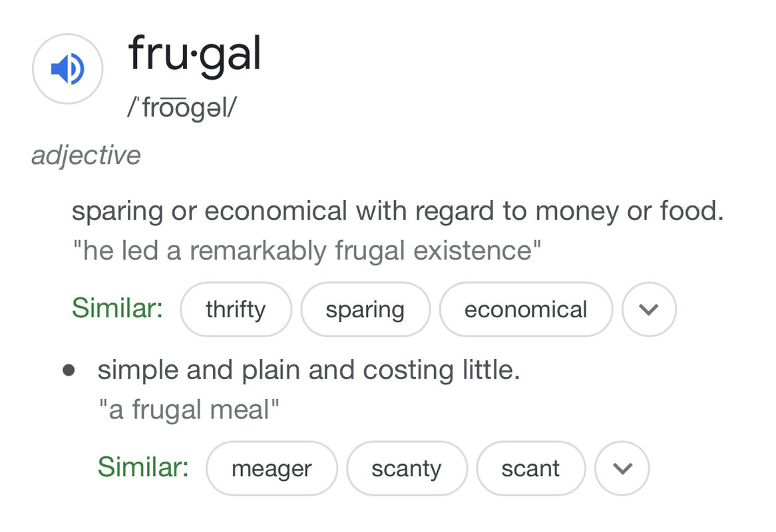This screenshot has height=532, width=776.
Task: Click the second green Similar label
Action: [143, 467]
